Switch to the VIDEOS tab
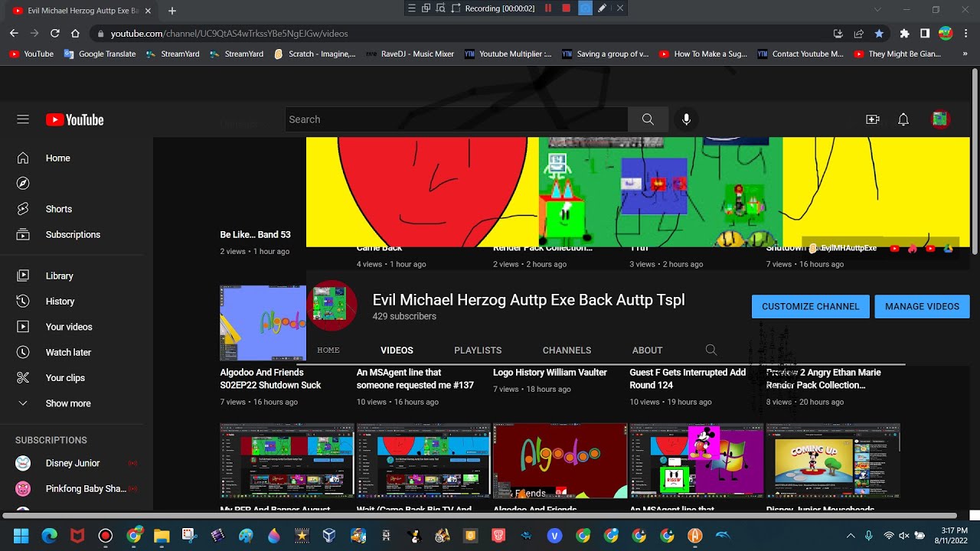Screen dimensions: 980x551 (x=397, y=350)
